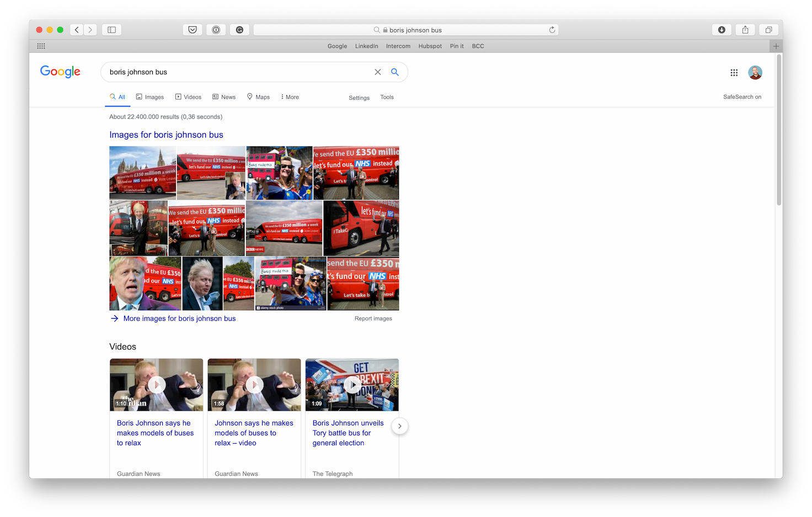The width and height of the screenshot is (812, 517).
Task: Clear the search query with the X
Action: (377, 72)
